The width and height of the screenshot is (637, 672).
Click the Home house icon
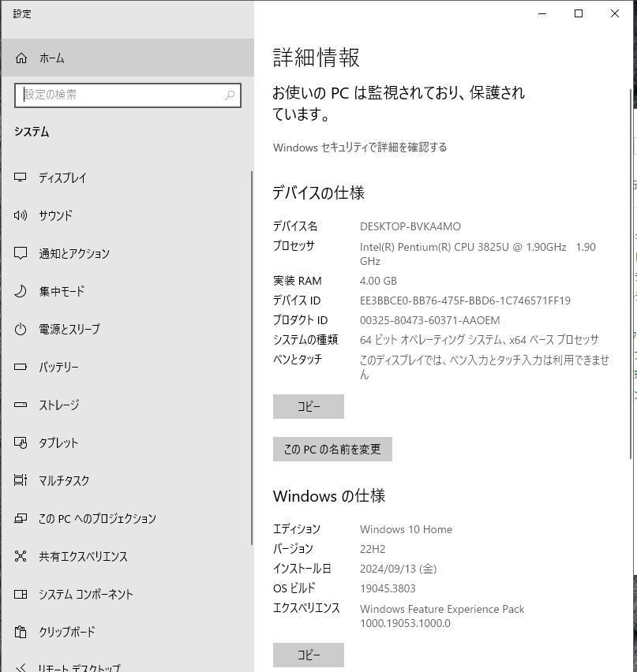point(21,58)
